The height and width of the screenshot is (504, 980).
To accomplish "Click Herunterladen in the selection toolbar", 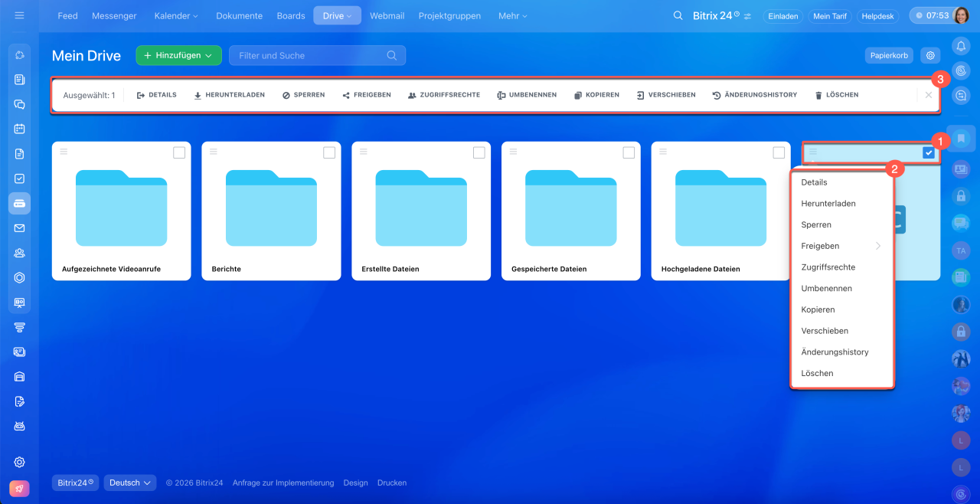I will 229,95.
